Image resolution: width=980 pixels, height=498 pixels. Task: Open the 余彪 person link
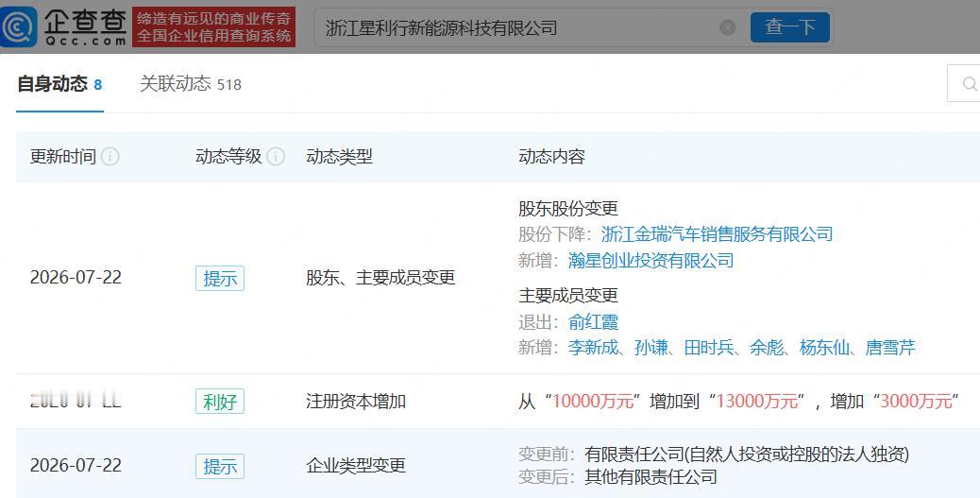click(767, 347)
